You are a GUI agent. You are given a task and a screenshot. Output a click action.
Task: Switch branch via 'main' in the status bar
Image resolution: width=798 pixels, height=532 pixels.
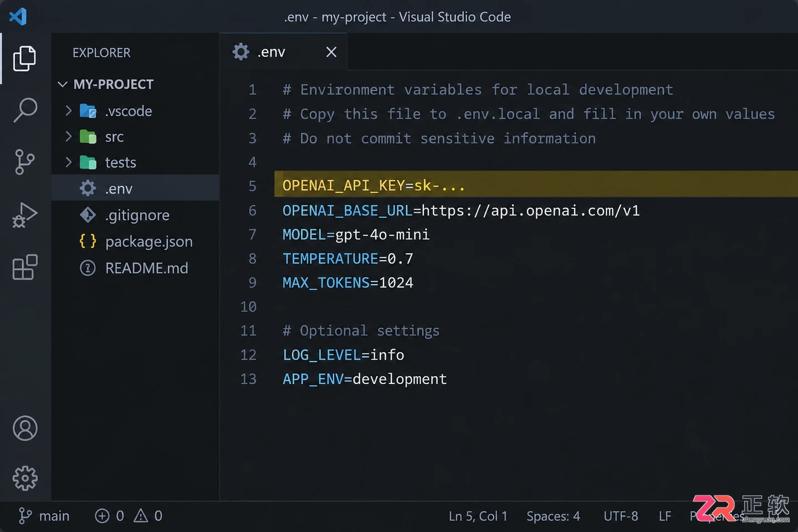pos(54,516)
